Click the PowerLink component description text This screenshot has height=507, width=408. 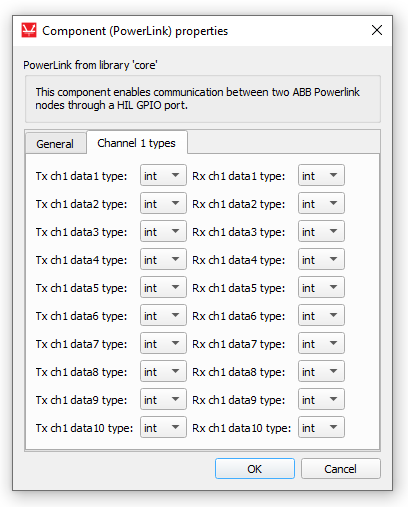coord(197,99)
